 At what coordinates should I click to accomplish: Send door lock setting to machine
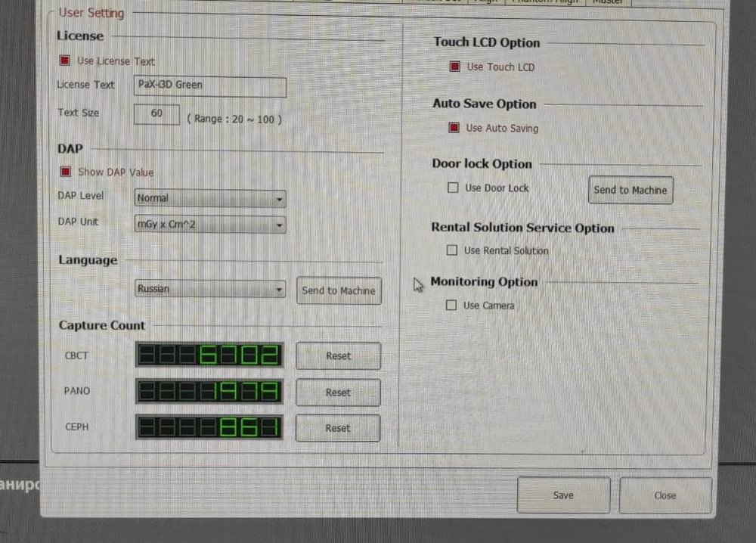click(631, 190)
